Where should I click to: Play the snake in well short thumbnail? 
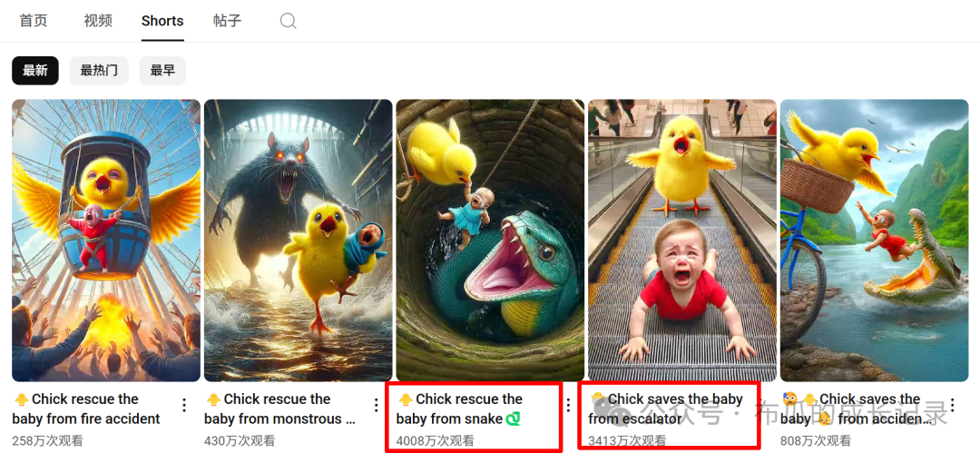(x=491, y=240)
